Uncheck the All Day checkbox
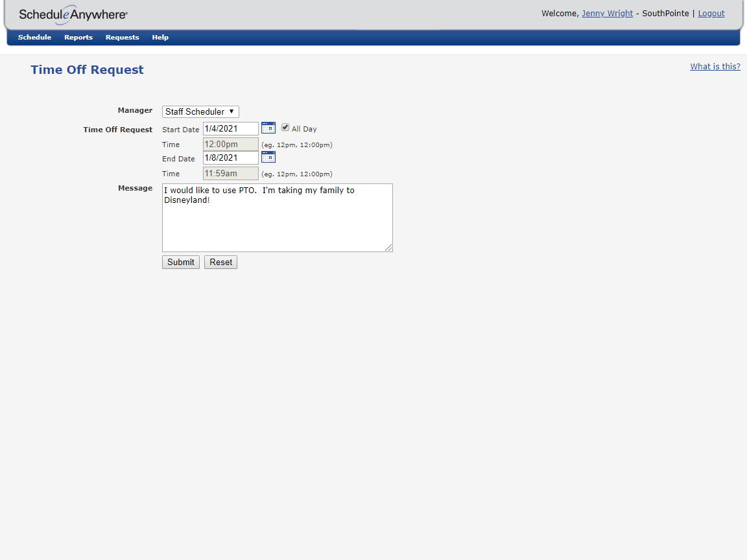The image size is (747, 560). (285, 127)
